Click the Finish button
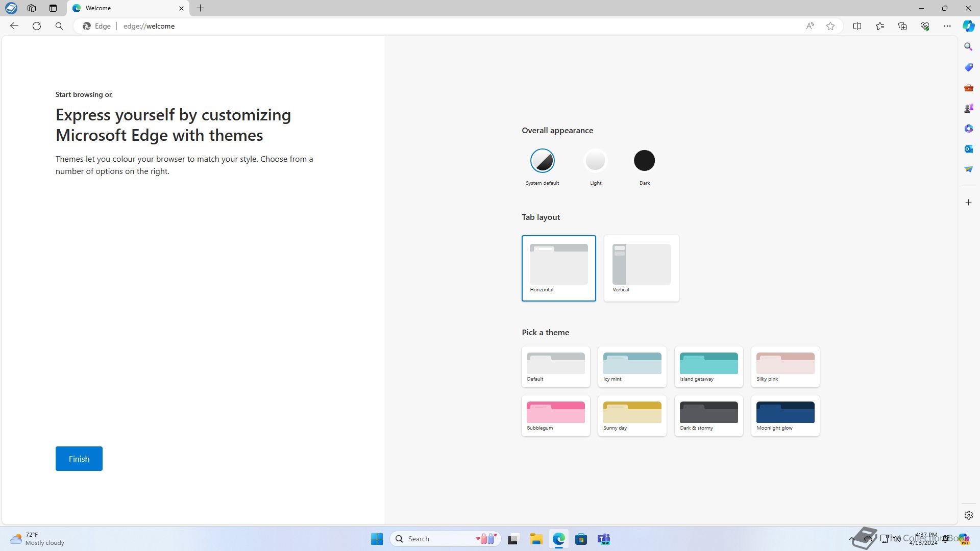980x551 pixels. [x=79, y=459]
